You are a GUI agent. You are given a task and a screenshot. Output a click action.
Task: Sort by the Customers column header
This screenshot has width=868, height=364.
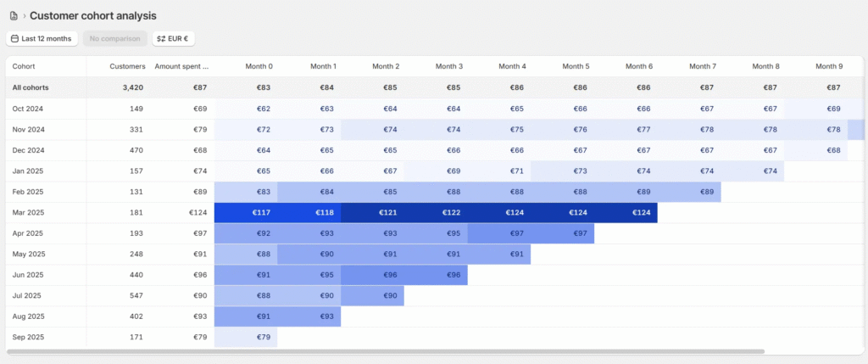[x=127, y=66]
